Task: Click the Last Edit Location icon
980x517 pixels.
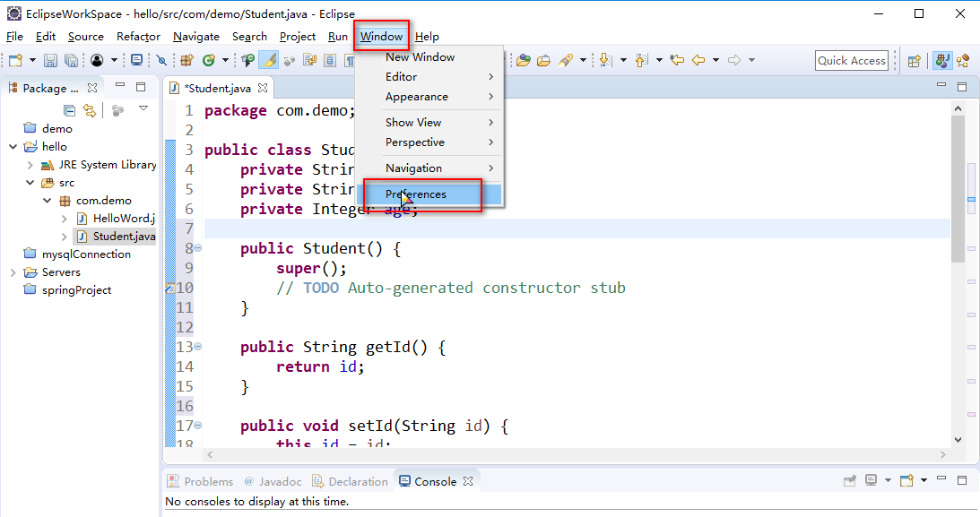Action: tap(677, 60)
